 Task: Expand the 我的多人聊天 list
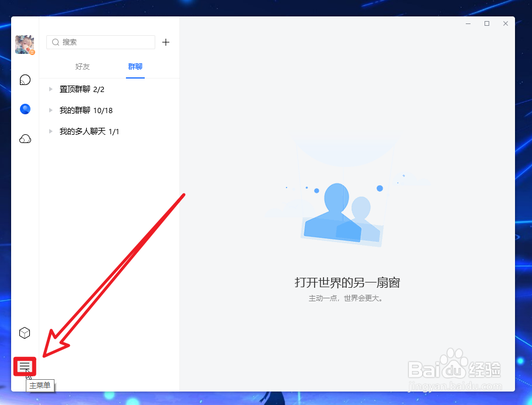point(49,131)
